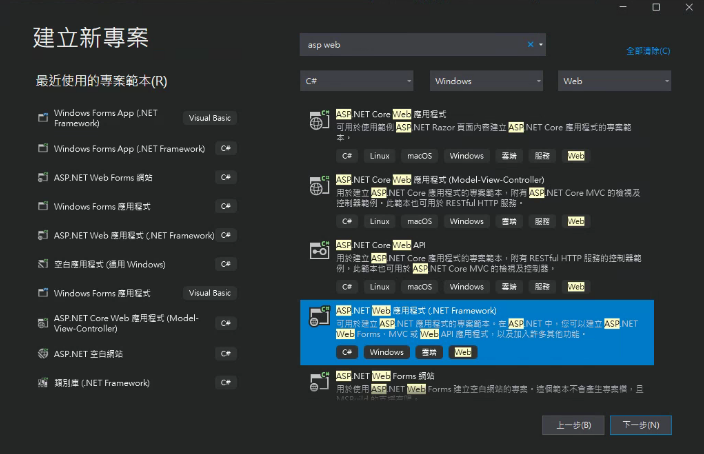The image size is (704, 454).
Task: Click Visual Basic badge beside Windows Forms 應用程式
Action: pos(210,293)
